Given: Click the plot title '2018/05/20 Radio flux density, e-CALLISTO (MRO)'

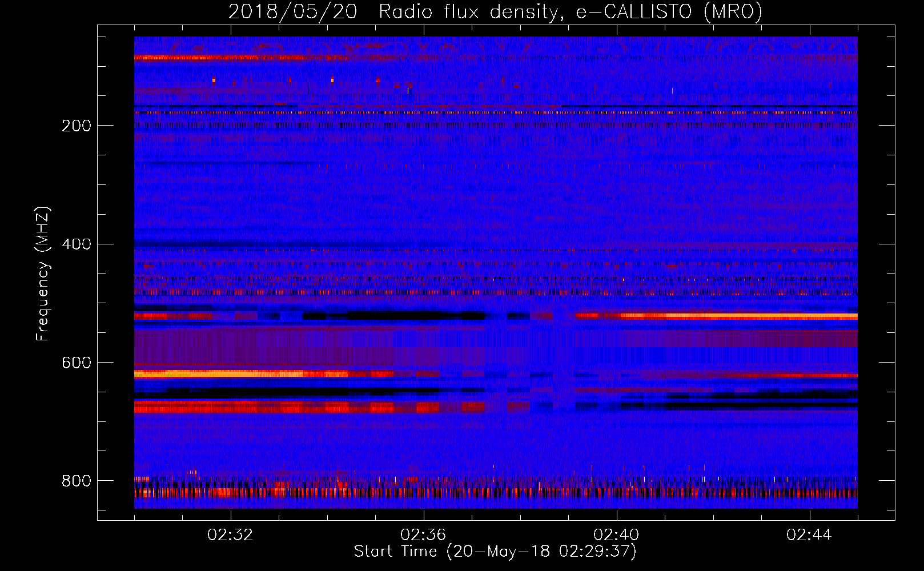Looking at the screenshot, I should 495,11.
